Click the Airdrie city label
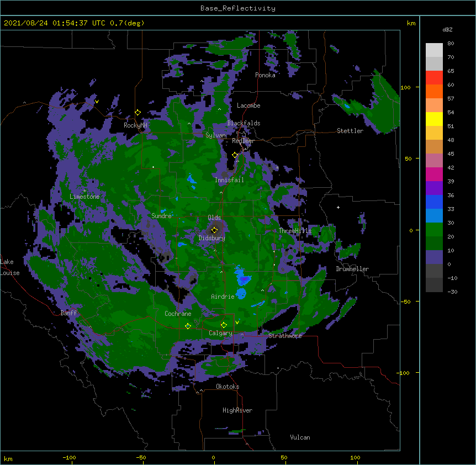The image size is (476, 465). (223, 297)
